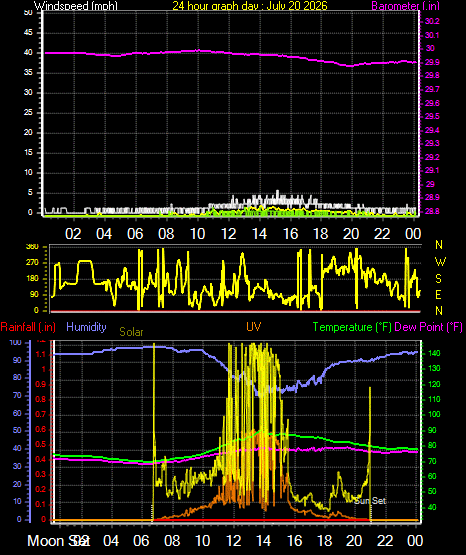
Task: Click windspeed scale value 15
Action: point(28,153)
